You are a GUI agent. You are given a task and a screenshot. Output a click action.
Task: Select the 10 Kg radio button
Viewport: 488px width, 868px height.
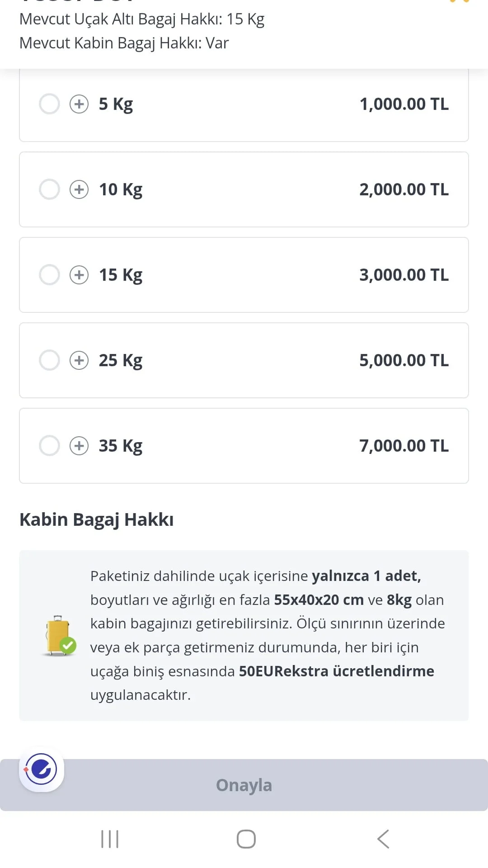tap(49, 189)
